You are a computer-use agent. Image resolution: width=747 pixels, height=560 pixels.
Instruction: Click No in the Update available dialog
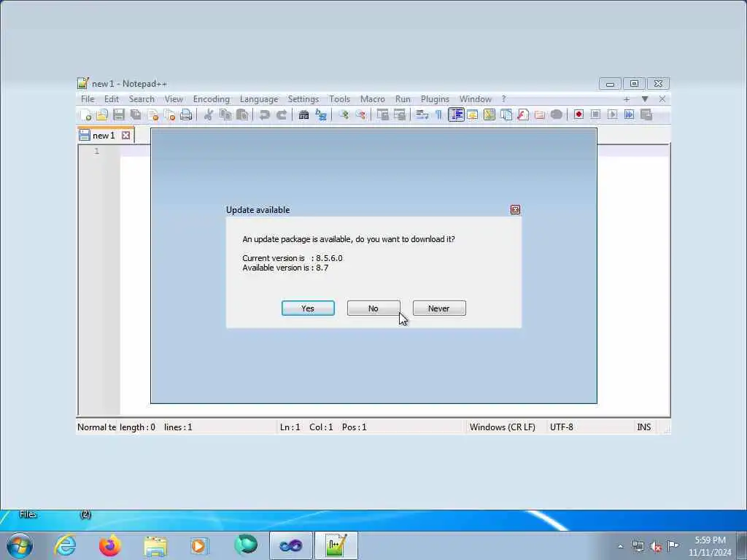[373, 308]
